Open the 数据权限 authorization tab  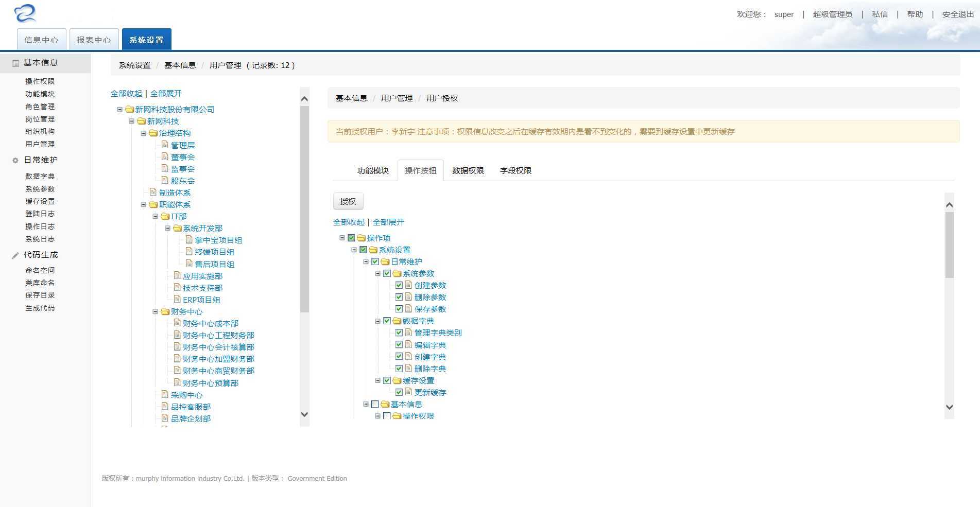coord(468,170)
